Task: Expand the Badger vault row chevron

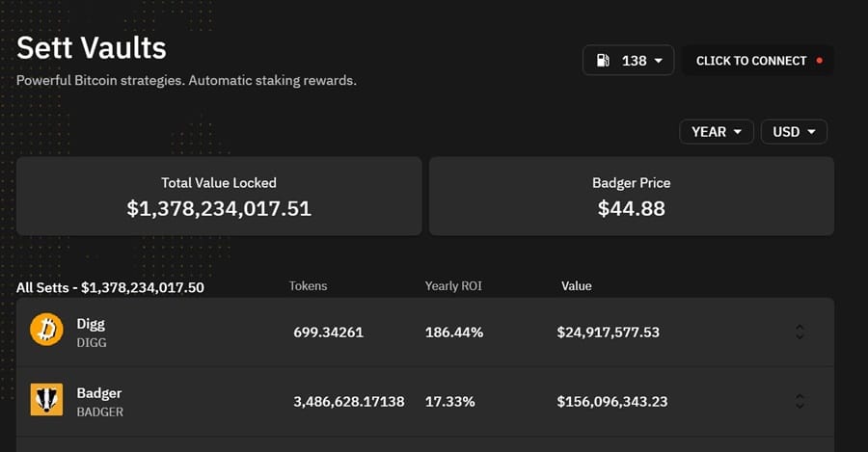Action: [x=800, y=401]
